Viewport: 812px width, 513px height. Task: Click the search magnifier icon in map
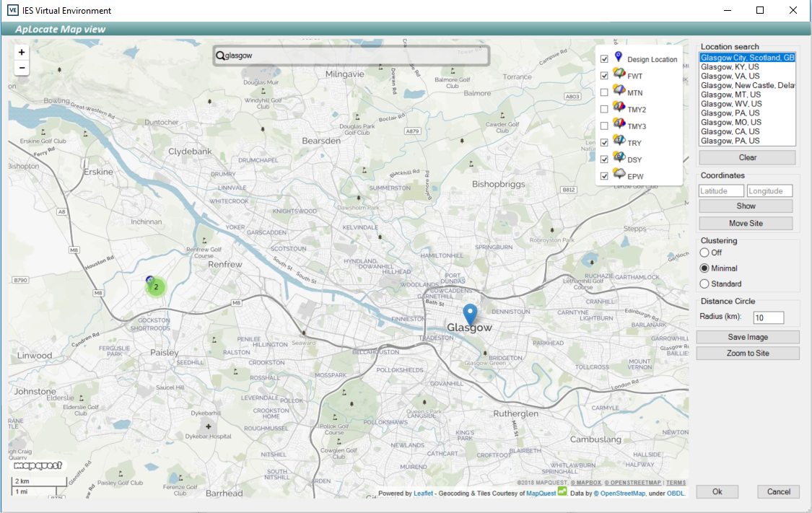(221, 56)
